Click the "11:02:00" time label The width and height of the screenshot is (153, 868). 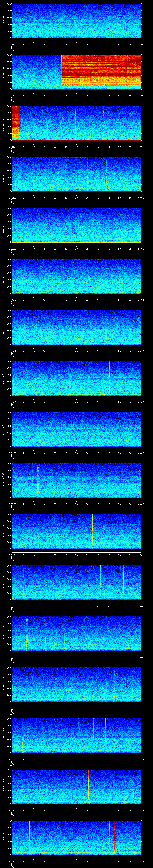[12, 861]
